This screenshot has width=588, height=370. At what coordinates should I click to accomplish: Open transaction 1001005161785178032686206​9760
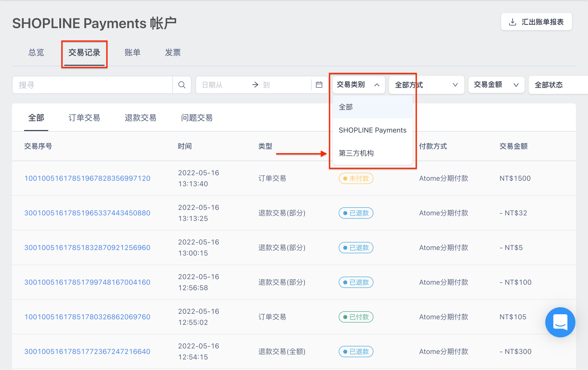pos(87,317)
